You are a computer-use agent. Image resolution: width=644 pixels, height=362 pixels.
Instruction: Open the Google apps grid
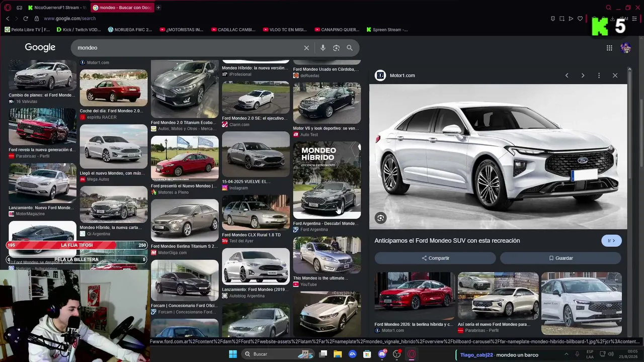[609, 48]
